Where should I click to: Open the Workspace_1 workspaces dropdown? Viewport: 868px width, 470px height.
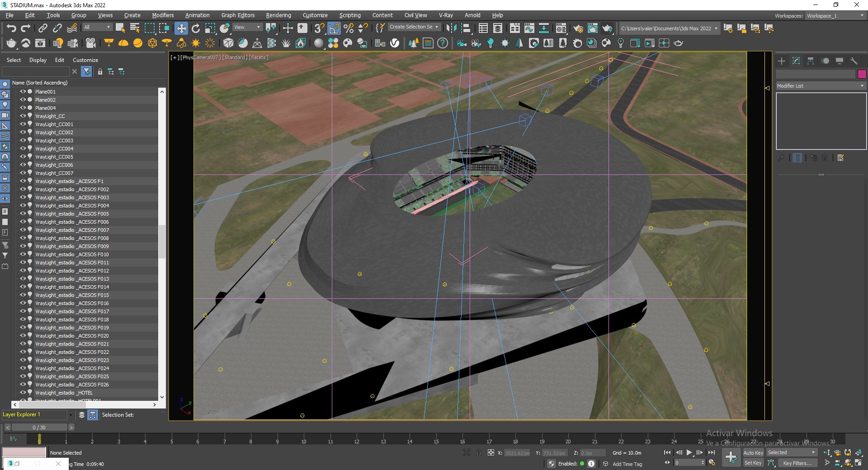(x=835, y=16)
